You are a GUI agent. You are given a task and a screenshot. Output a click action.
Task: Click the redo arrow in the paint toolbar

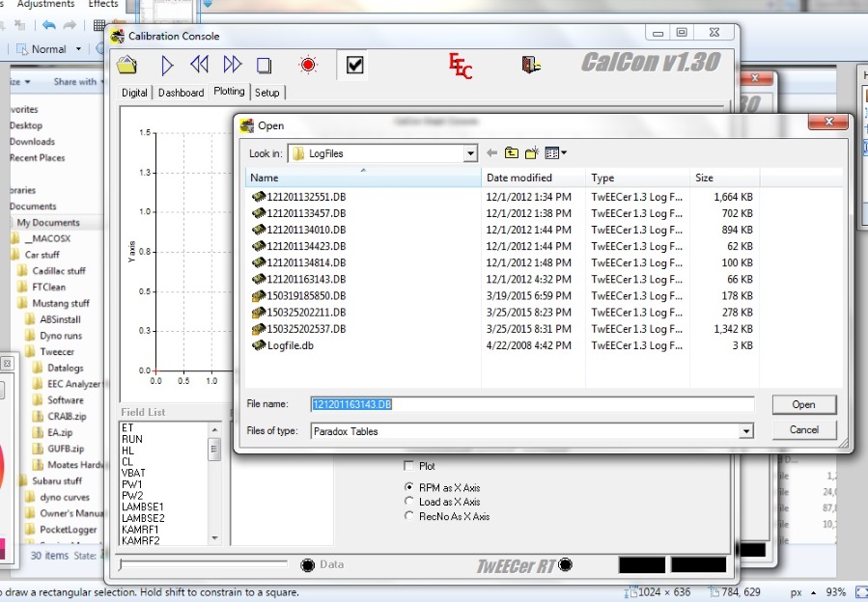point(70,25)
